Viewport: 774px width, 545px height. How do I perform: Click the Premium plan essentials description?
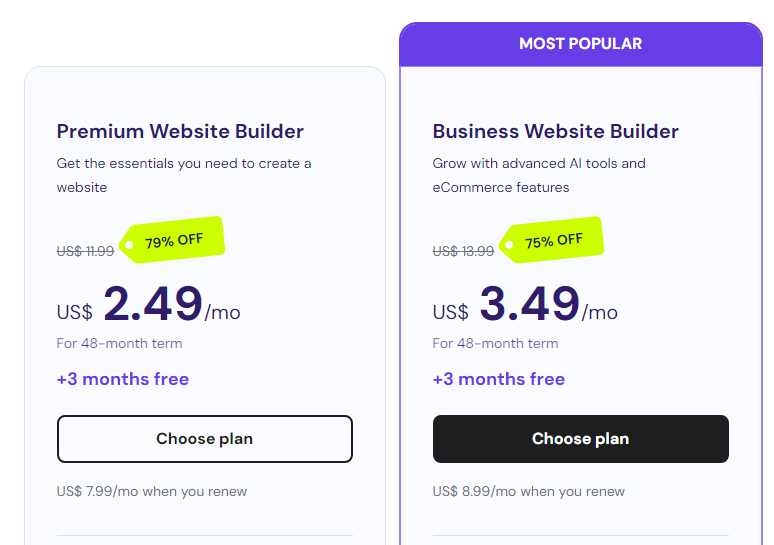184,175
